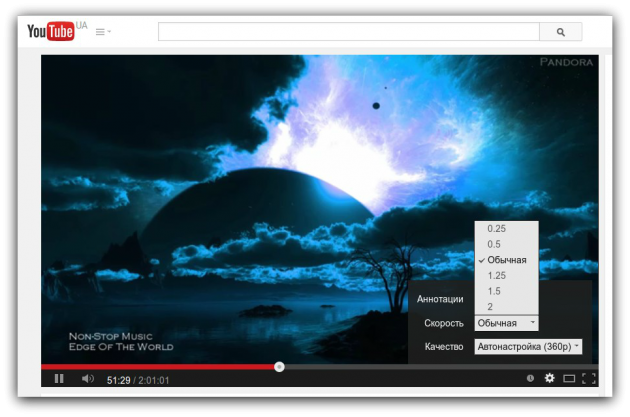Click the red progress bar scrubber handle
Viewport: 630px width, 417px height.
click(x=279, y=366)
